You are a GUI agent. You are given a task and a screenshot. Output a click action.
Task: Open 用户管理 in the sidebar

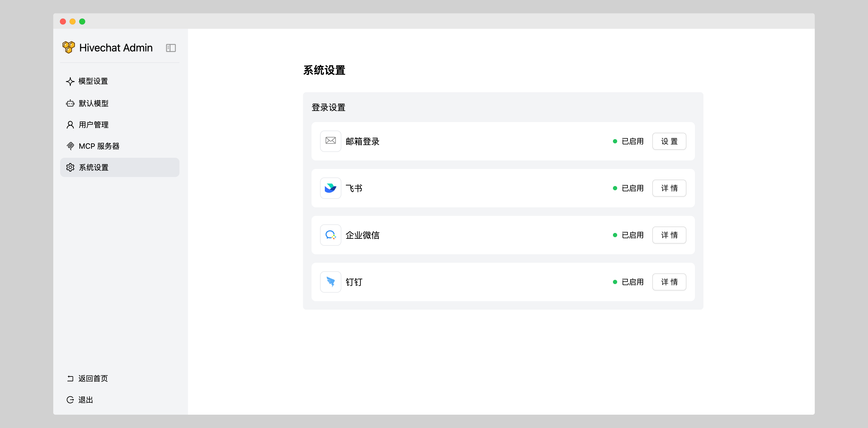(93, 125)
